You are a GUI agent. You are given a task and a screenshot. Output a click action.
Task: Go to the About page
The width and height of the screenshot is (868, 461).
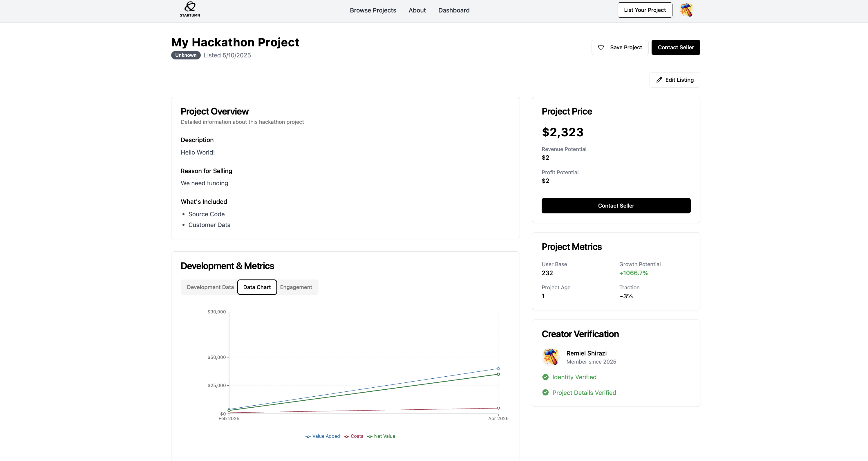[x=417, y=10]
